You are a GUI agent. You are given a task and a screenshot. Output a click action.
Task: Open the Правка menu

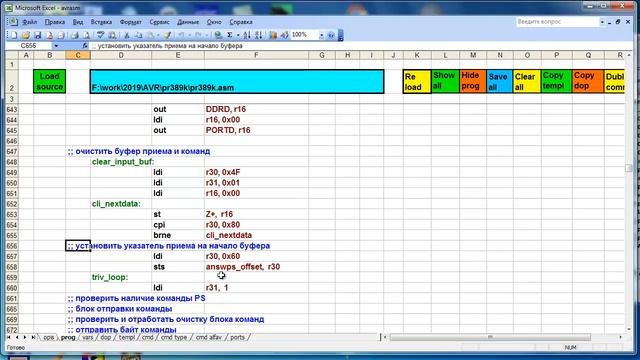55,22
